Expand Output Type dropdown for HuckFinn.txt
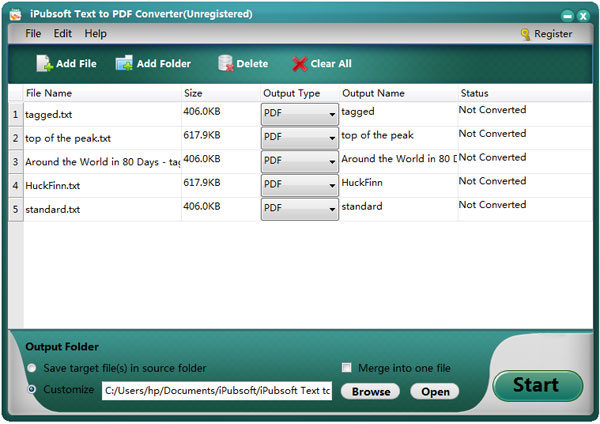Image resolution: width=600 pixels, height=424 pixels. pyautogui.click(x=331, y=185)
